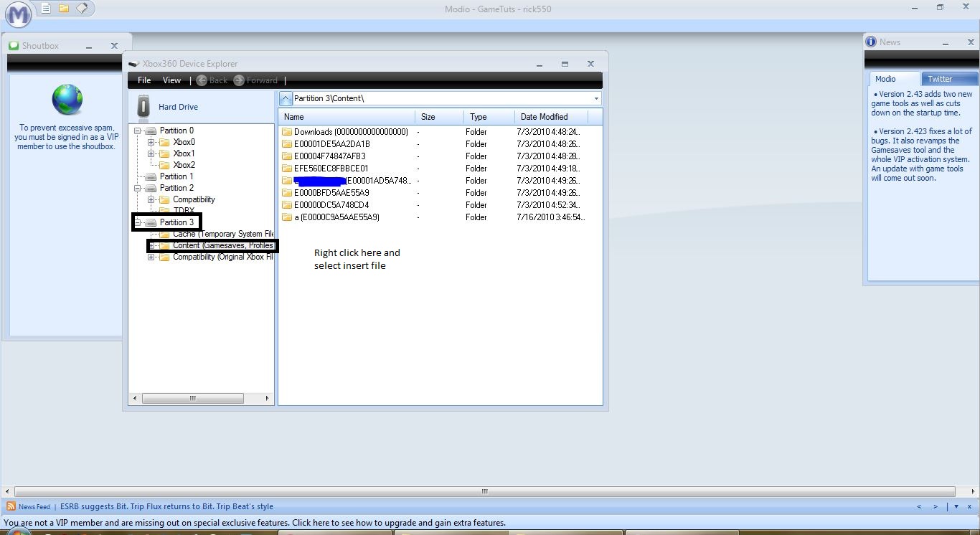980x535 pixels.
Task: Select the folder ending (E00001AD5A748...
Action: coord(352,181)
